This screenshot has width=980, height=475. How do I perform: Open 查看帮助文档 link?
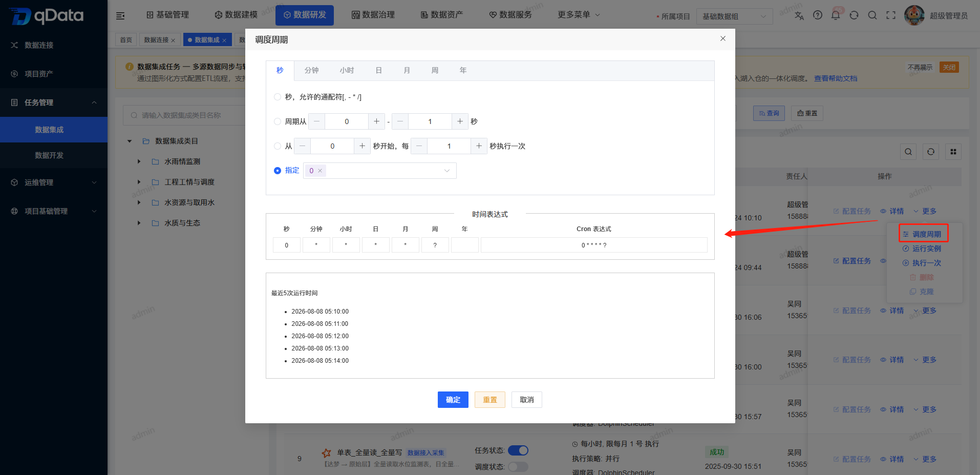pos(836,78)
